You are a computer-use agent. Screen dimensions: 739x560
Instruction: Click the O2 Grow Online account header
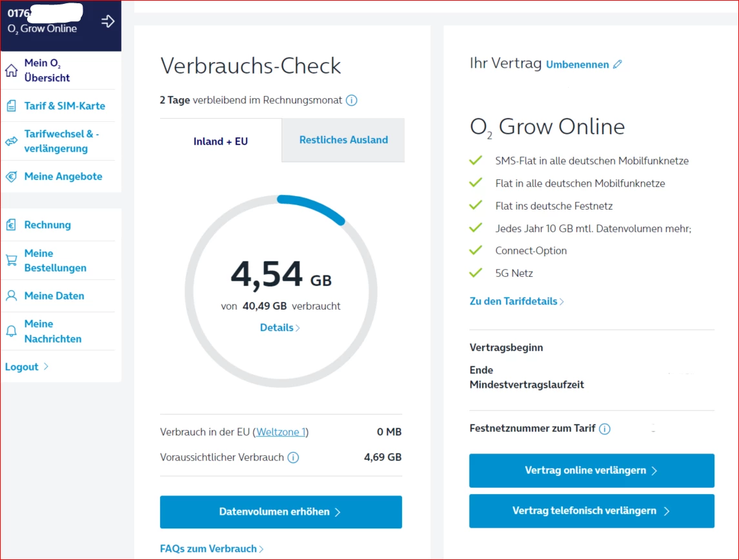pyautogui.click(x=60, y=25)
